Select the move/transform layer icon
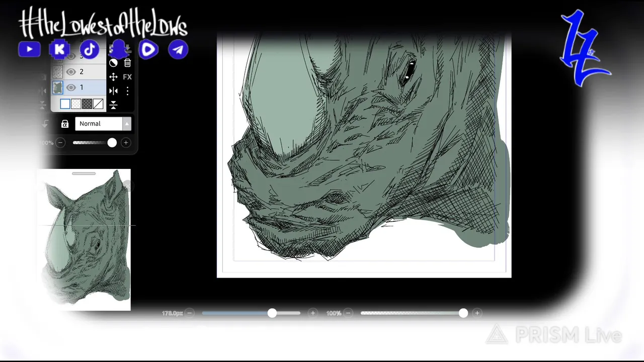The width and height of the screenshot is (644, 362). click(113, 77)
